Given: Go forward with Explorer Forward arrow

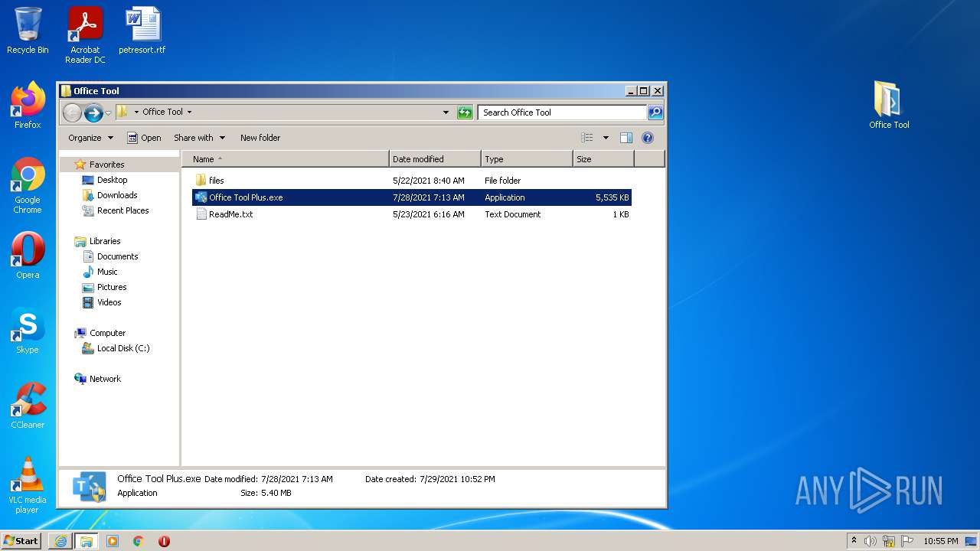Looking at the screenshot, I should click(x=93, y=112).
